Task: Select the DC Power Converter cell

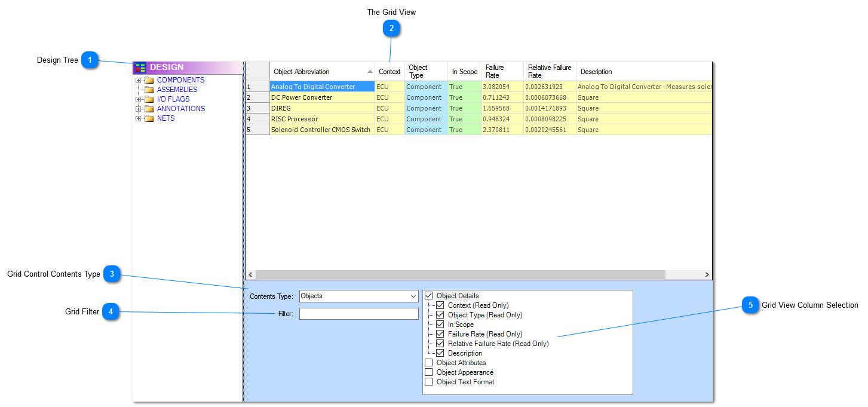Action: 322,97
